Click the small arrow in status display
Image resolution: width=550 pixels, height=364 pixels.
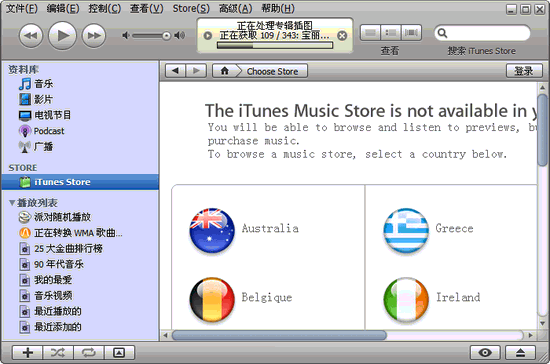[x=208, y=35]
